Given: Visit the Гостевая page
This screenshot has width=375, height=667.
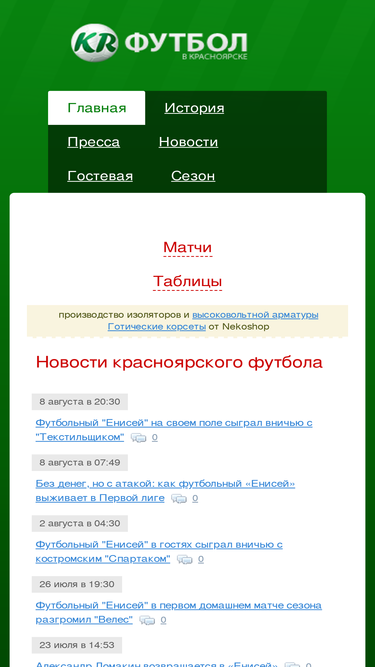Looking at the screenshot, I should pyautogui.click(x=100, y=176).
